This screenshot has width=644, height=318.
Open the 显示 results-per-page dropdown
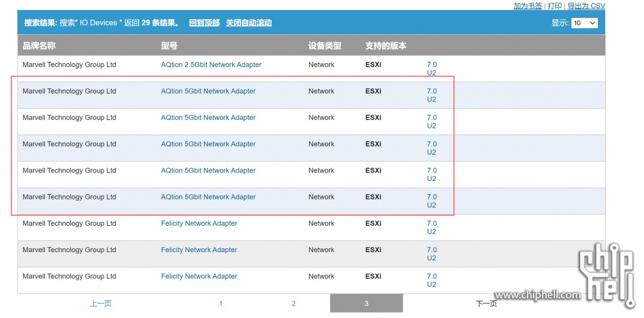[x=584, y=23]
